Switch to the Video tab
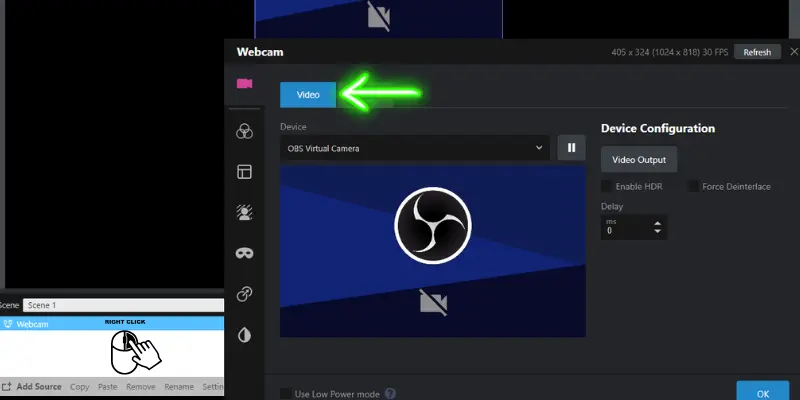800x400 pixels. tap(308, 95)
